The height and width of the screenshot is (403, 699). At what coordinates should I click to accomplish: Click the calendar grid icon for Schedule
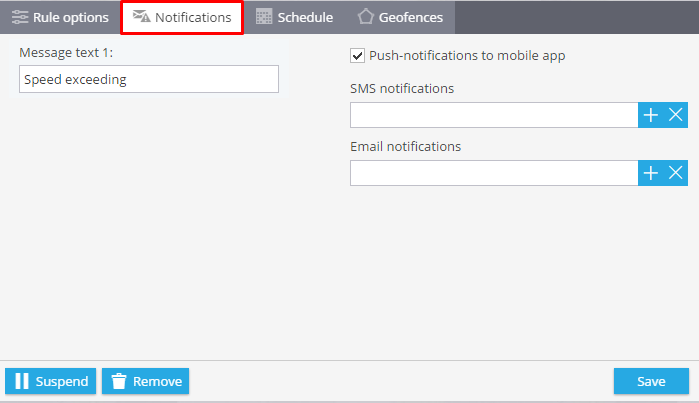(264, 17)
